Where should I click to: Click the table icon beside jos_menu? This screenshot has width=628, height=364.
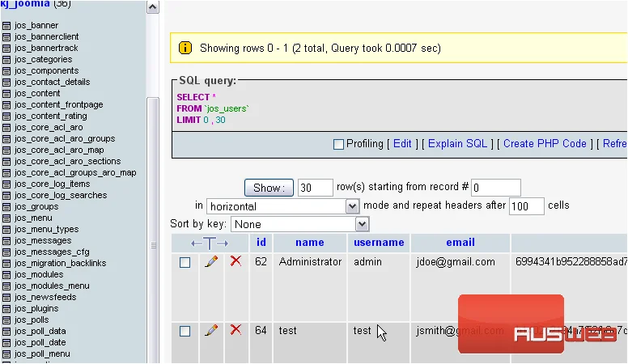pos(6,218)
